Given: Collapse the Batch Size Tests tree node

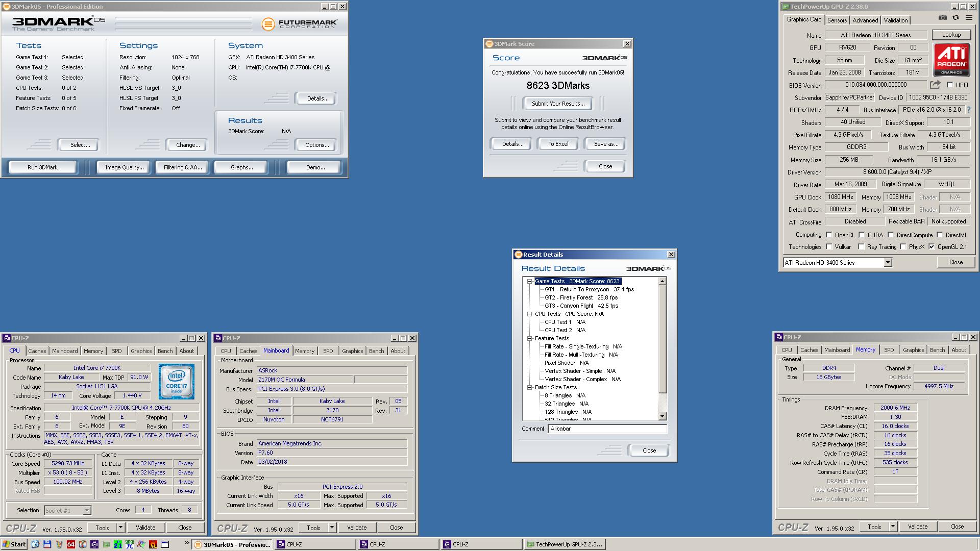Looking at the screenshot, I should (530, 387).
